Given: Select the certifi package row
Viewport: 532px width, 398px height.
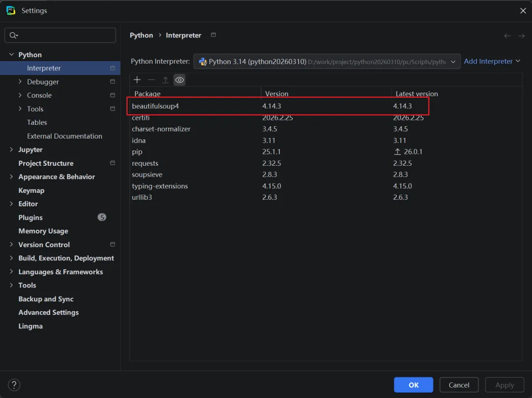Looking at the screenshot, I should coord(326,117).
